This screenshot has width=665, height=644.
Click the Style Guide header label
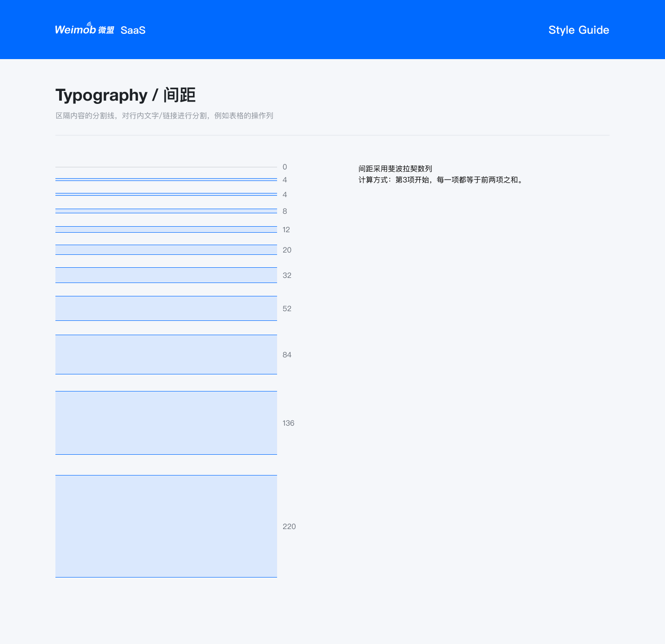[x=579, y=30]
